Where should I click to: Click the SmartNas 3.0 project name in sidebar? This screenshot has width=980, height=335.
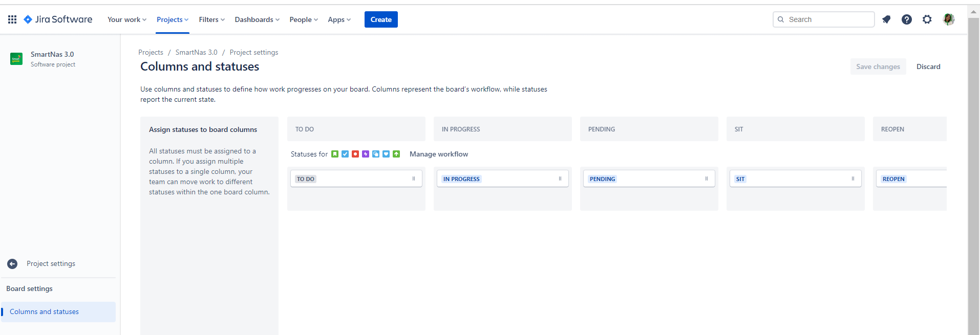(52, 54)
